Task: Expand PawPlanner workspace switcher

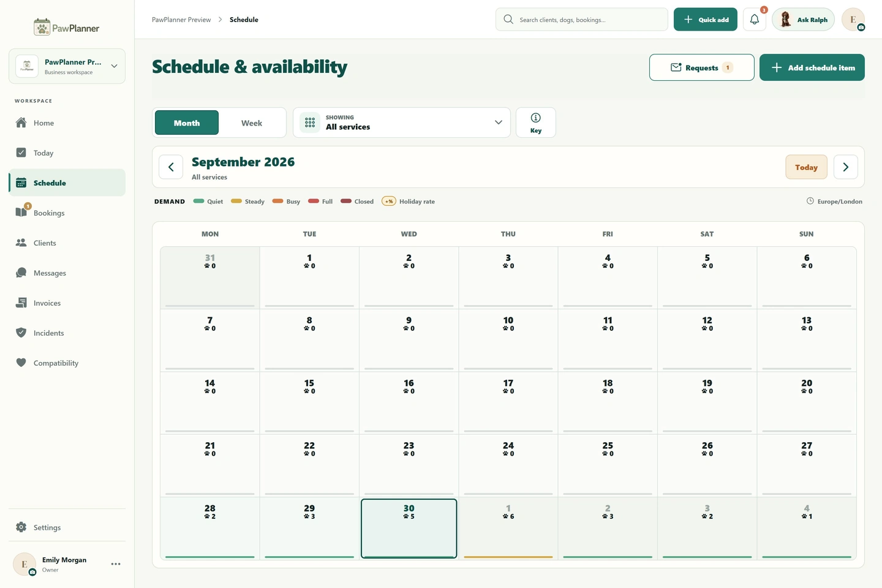Action: [67, 66]
